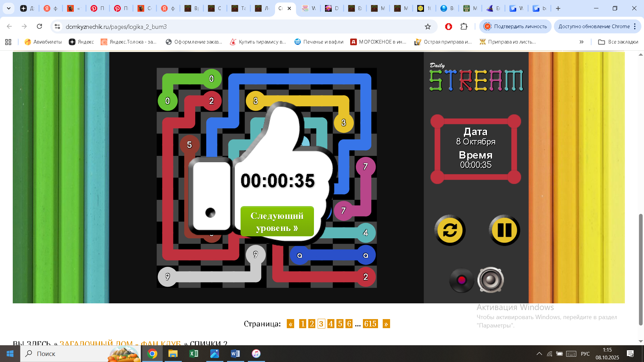Open the Авиабилеты bookmark
The width and height of the screenshot is (644, 362).
coord(43,42)
